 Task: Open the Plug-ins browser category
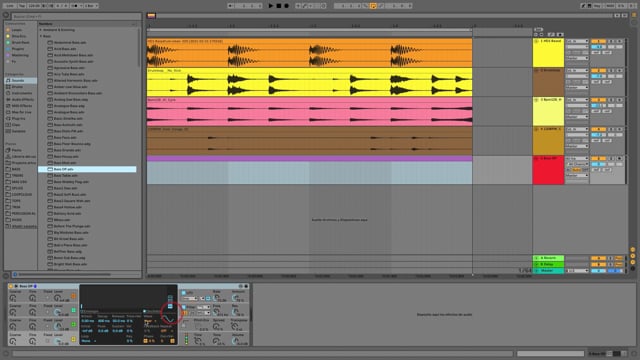20,118
